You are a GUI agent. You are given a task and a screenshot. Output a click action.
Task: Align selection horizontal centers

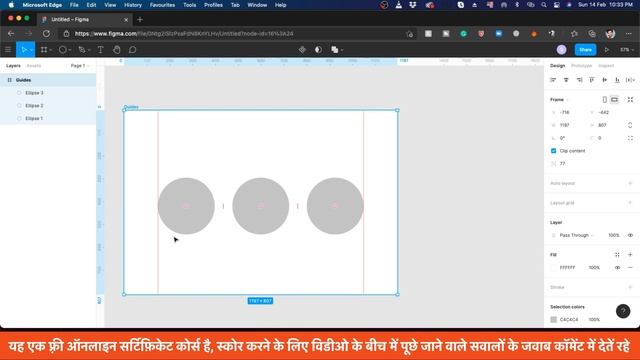click(x=566, y=80)
